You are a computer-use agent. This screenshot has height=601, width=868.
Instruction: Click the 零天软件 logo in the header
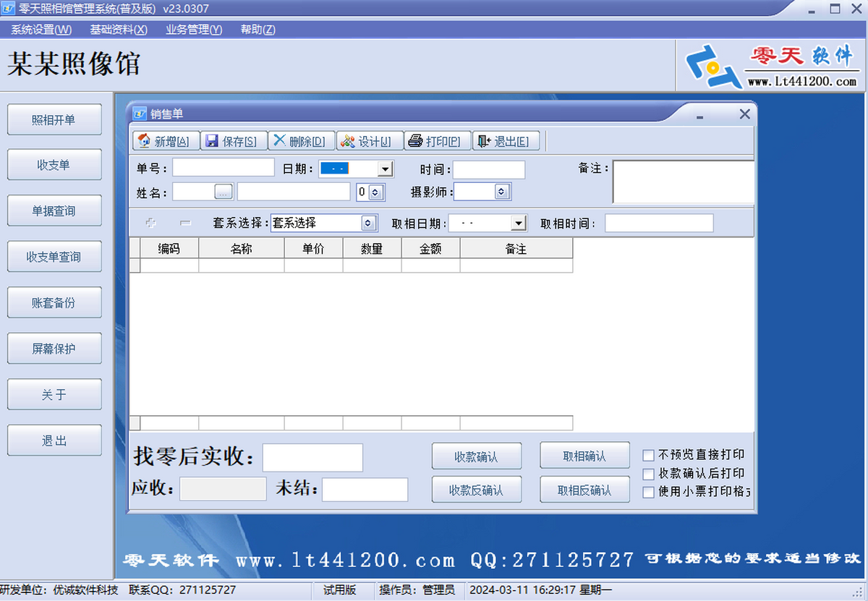[770, 66]
